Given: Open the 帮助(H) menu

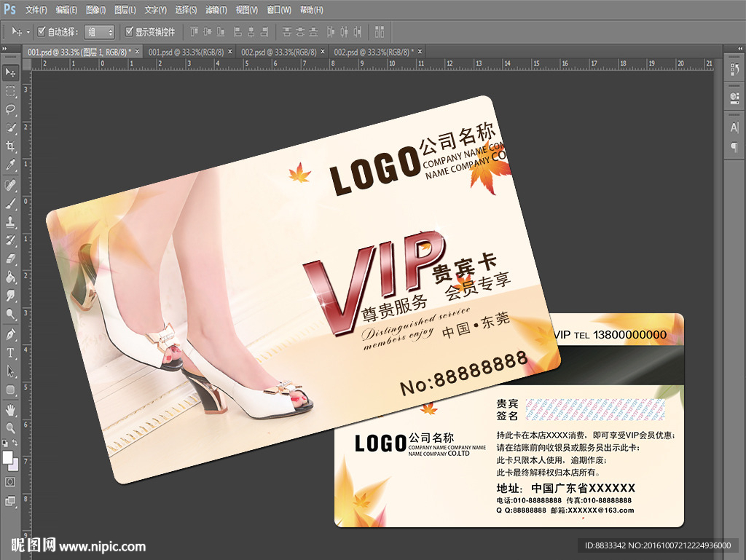Looking at the screenshot, I should coord(312,9).
